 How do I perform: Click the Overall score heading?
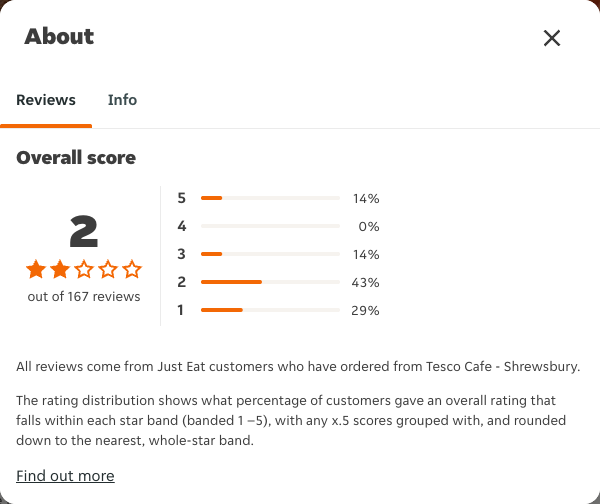tap(76, 158)
